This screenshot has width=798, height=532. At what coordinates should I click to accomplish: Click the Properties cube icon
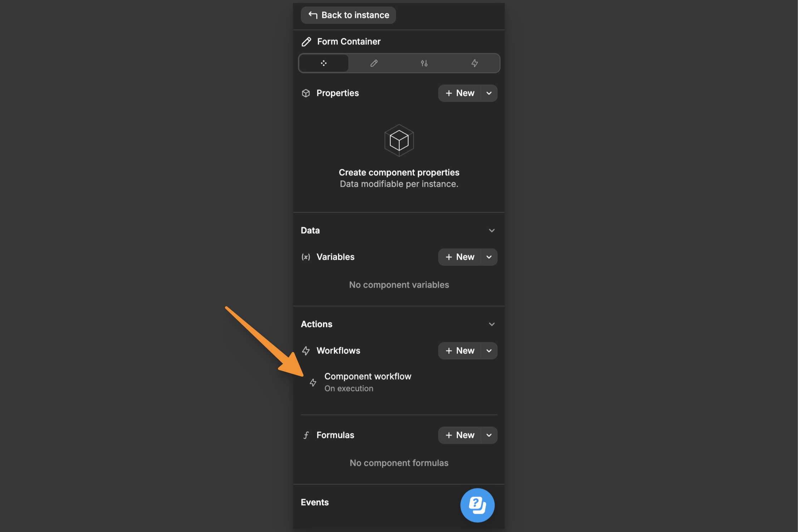306,93
